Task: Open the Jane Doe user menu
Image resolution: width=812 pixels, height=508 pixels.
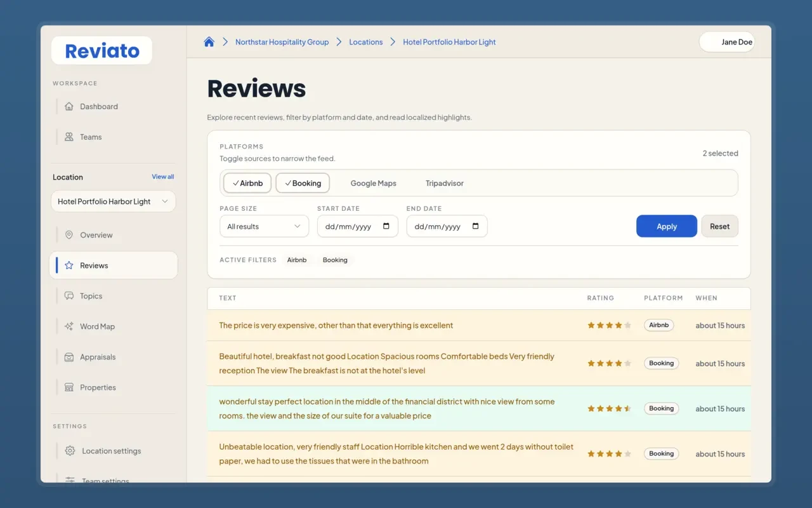Action: [x=727, y=42]
